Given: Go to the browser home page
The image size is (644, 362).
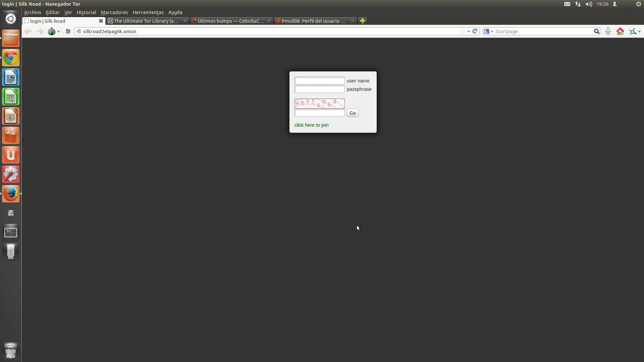Looking at the screenshot, I should click(620, 32).
